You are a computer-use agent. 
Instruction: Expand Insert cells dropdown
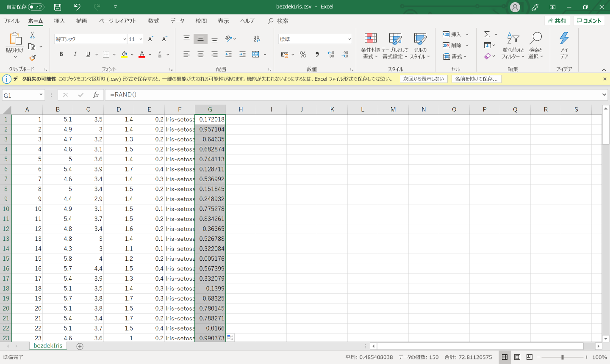tap(467, 34)
